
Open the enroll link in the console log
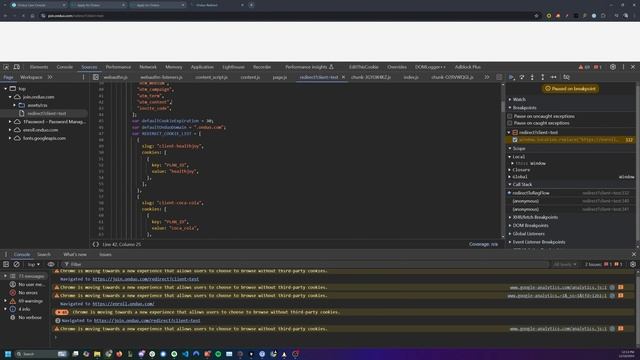coord(123,304)
